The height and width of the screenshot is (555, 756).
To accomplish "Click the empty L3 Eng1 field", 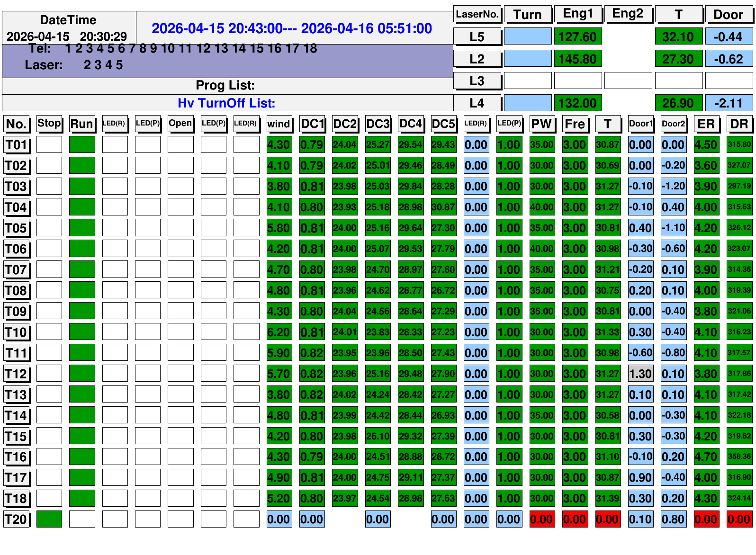I will [x=577, y=81].
